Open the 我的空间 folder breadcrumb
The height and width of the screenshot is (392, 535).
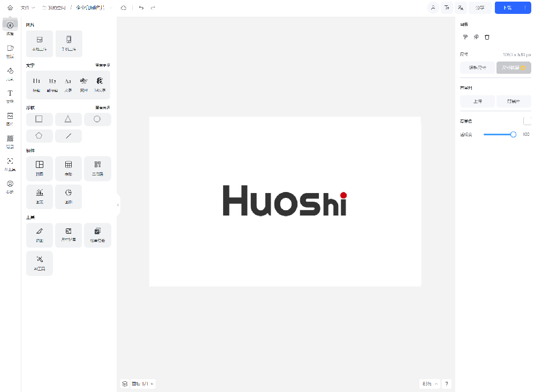[54, 7]
